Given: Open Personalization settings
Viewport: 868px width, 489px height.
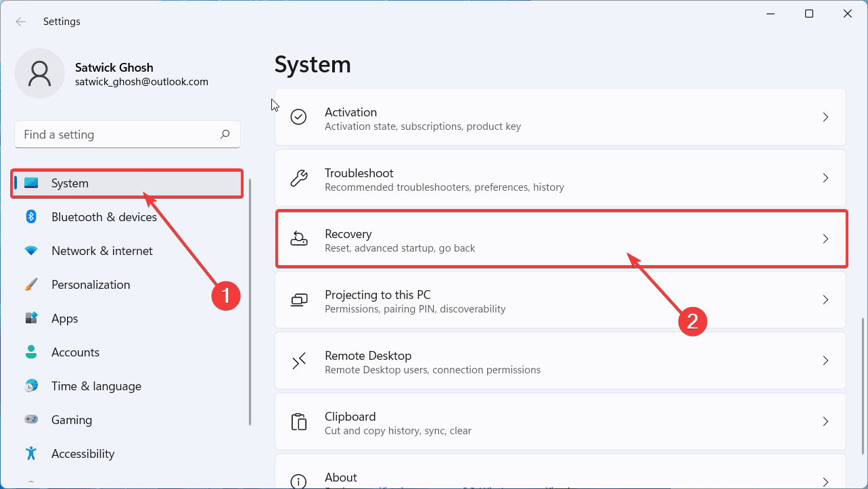Looking at the screenshot, I should pyautogui.click(x=127, y=285).
